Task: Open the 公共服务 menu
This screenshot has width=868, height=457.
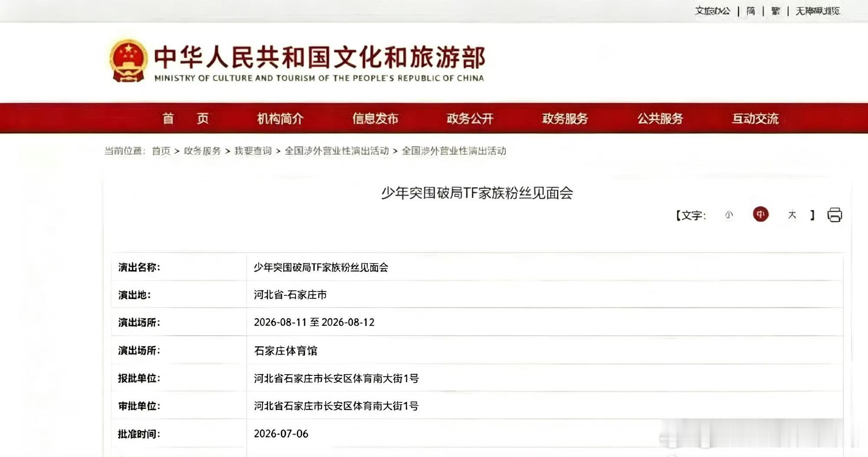Action: (660, 118)
